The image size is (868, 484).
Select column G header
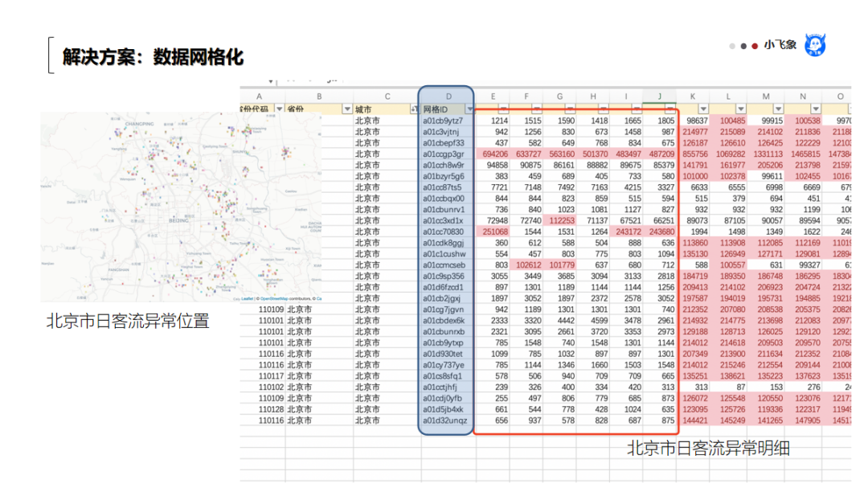click(x=559, y=96)
